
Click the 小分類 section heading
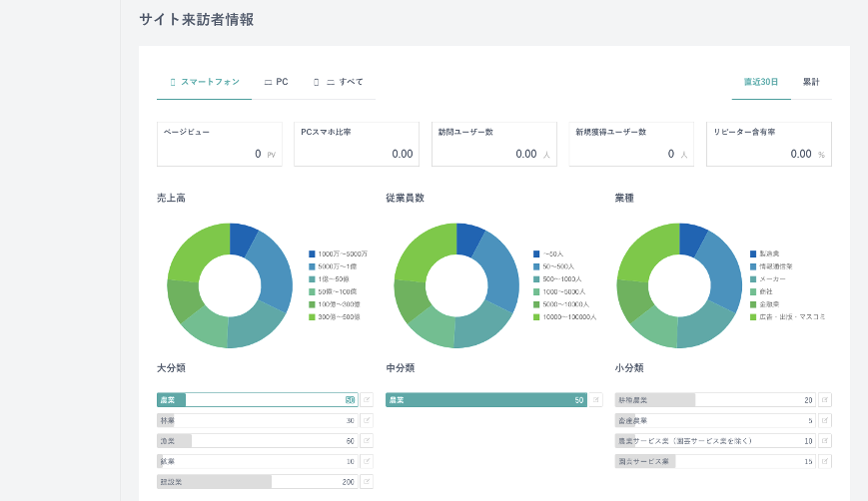point(629,367)
